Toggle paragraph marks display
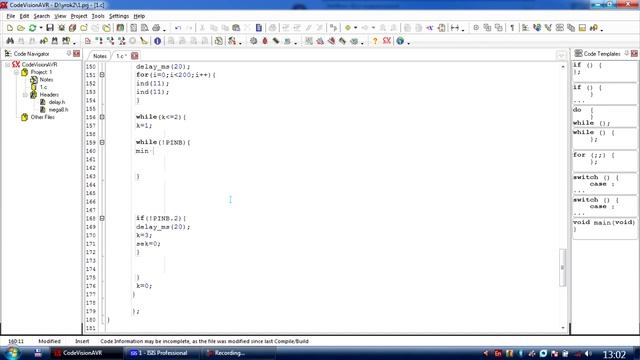Image resolution: width=640 pixels, height=360 pixels. (512, 28)
